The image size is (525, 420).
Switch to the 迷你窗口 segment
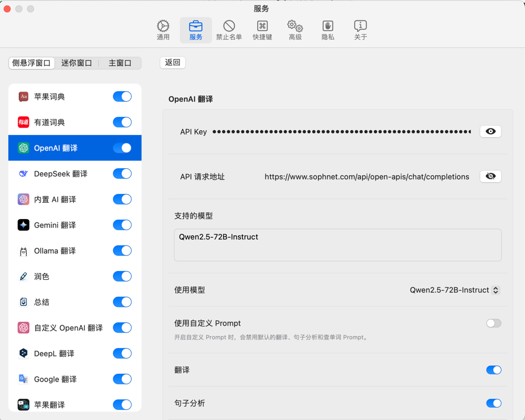coord(77,63)
